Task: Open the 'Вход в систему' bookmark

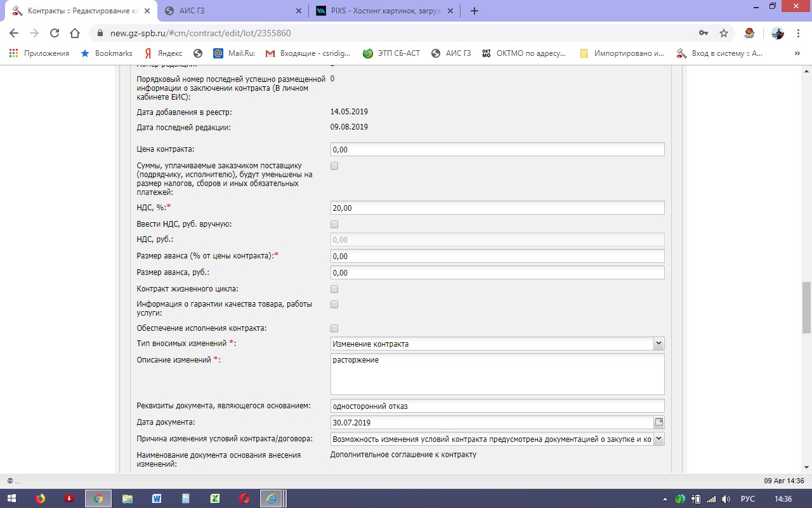Action: pos(719,54)
